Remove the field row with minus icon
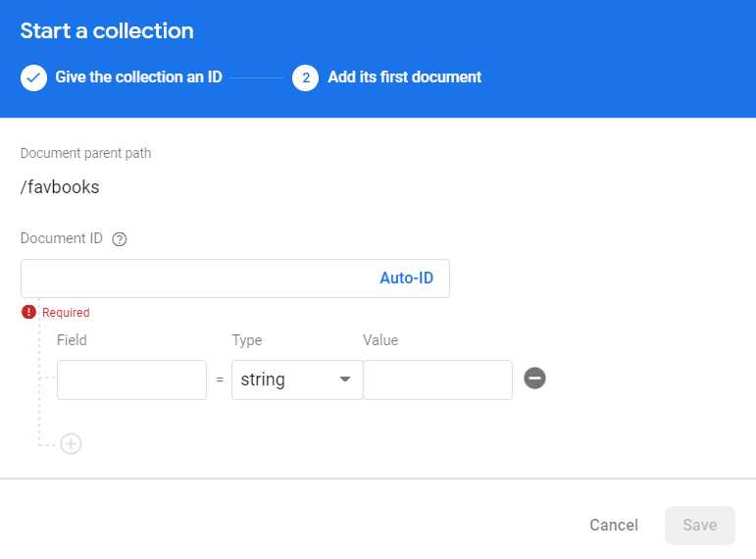 (534, 378)
